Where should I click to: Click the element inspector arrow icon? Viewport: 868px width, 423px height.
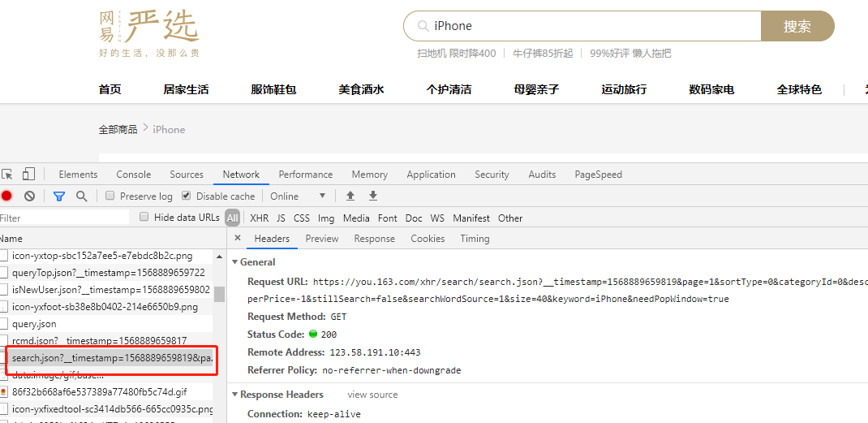(6, 175)
